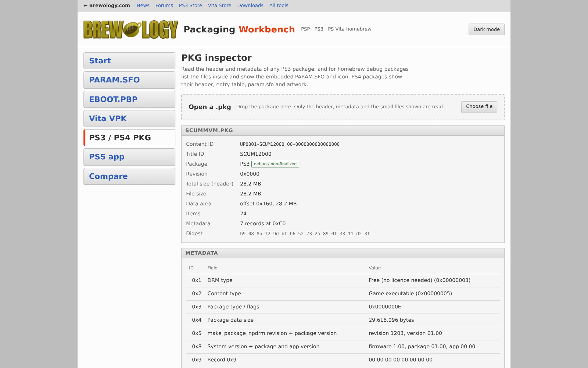Click the SCUMMVM.PKG panel header
The width and height of the screenshot is (588, 368).
343,131
